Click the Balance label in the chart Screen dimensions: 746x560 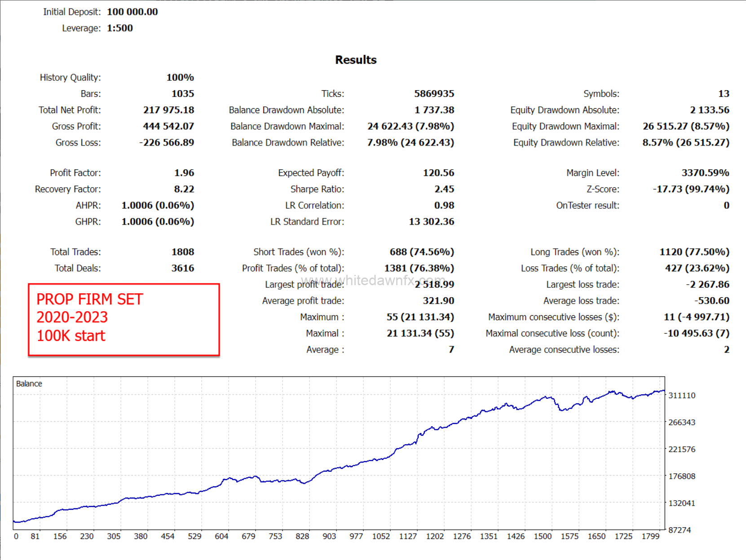[29, 384]
